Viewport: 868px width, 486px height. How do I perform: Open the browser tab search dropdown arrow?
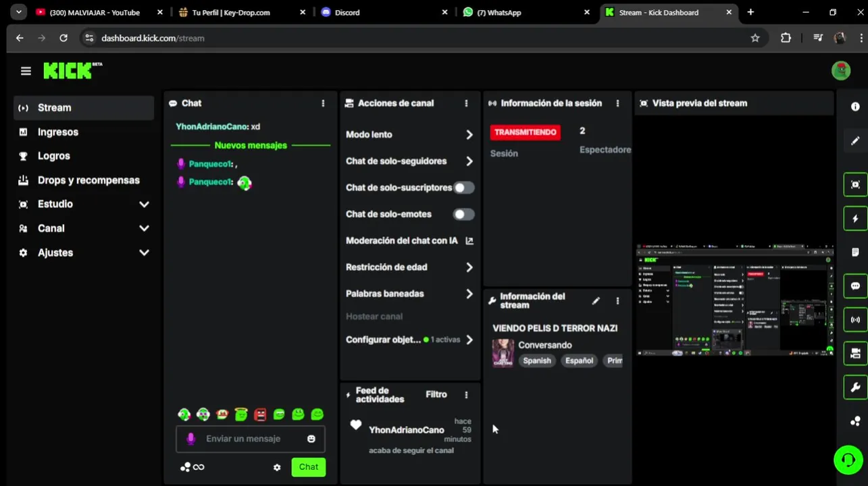19,12
